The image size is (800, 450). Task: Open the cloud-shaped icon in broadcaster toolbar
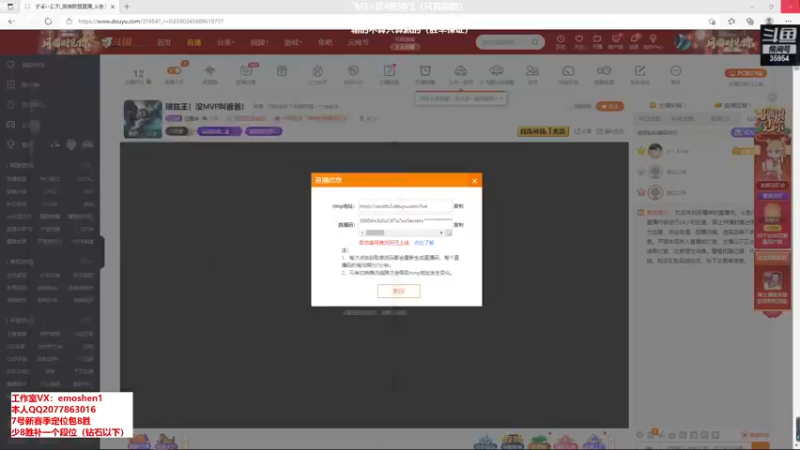pos(496,71)
